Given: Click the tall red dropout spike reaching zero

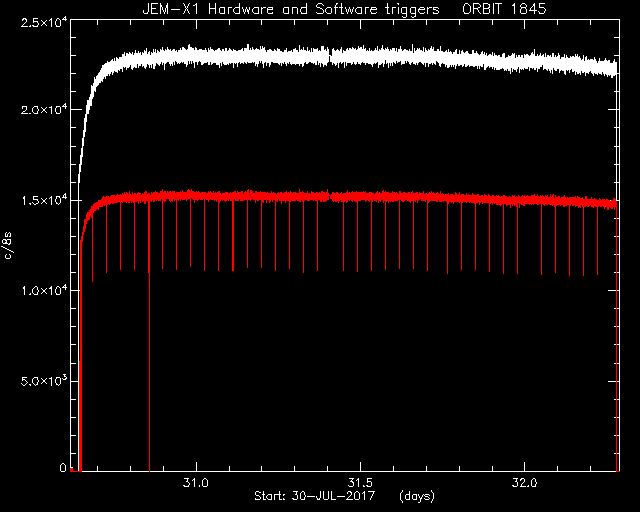Looking at the screenshot, I should click(x=149, y=335).
